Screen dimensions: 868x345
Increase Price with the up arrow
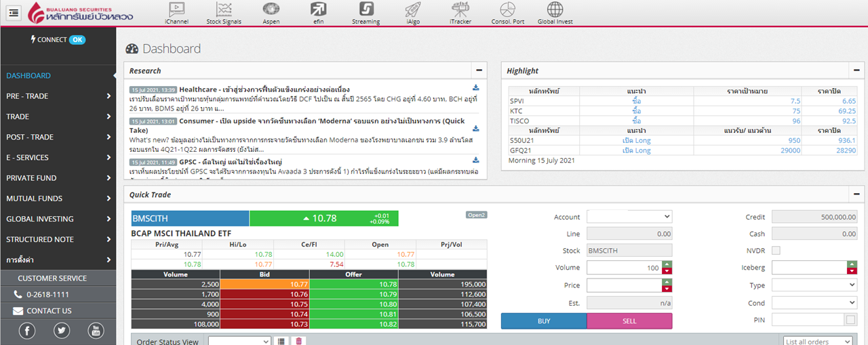667,282
